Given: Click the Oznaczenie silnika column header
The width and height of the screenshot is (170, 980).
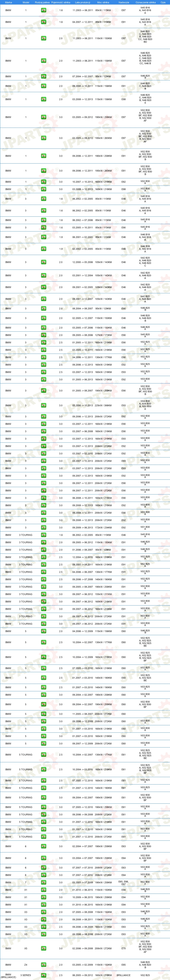Looking at the screenshot, I should pos(145,2).
